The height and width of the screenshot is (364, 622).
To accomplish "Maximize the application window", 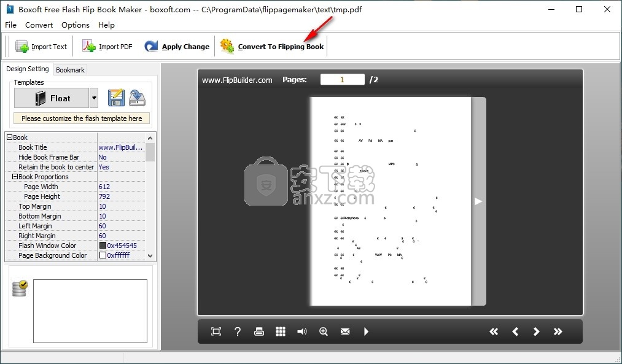I will pyautogui.click(x=579, y=9).
